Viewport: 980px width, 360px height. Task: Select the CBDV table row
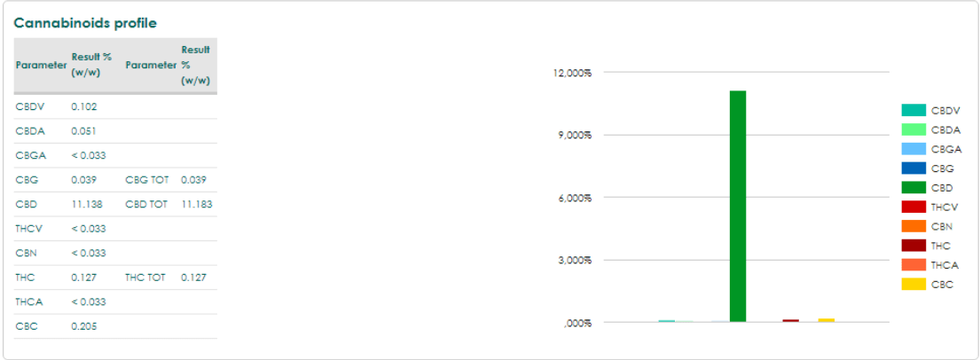pyautogui.click(x=115, y=107)
